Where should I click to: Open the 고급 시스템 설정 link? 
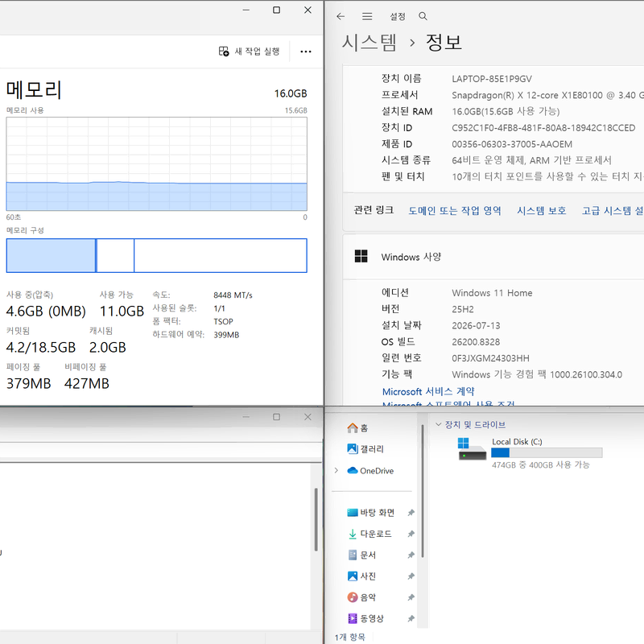(x=613, y=211)
